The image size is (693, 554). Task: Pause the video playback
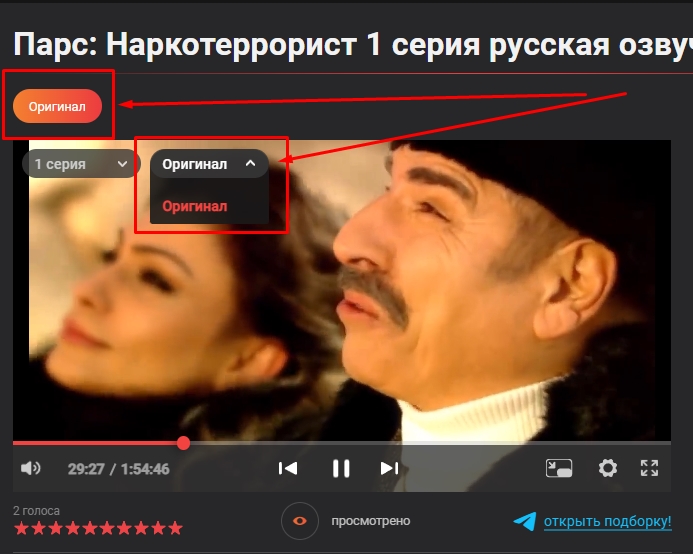341,468
